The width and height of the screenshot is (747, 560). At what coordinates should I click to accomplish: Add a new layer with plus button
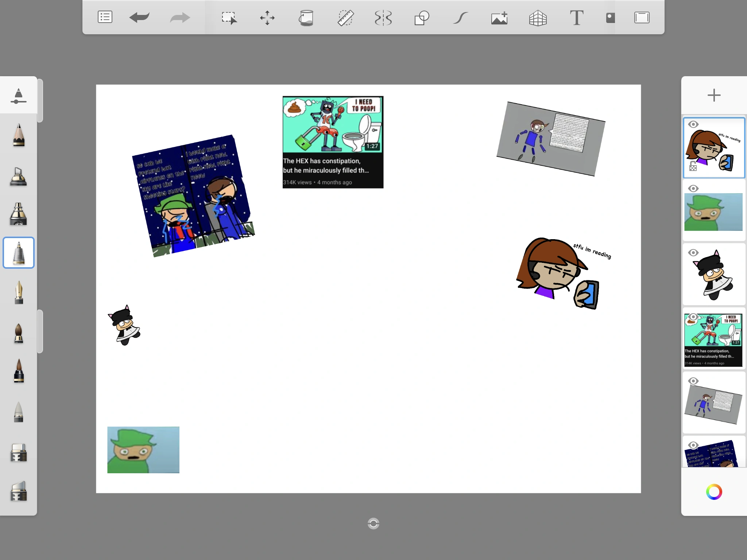[714, 96]
